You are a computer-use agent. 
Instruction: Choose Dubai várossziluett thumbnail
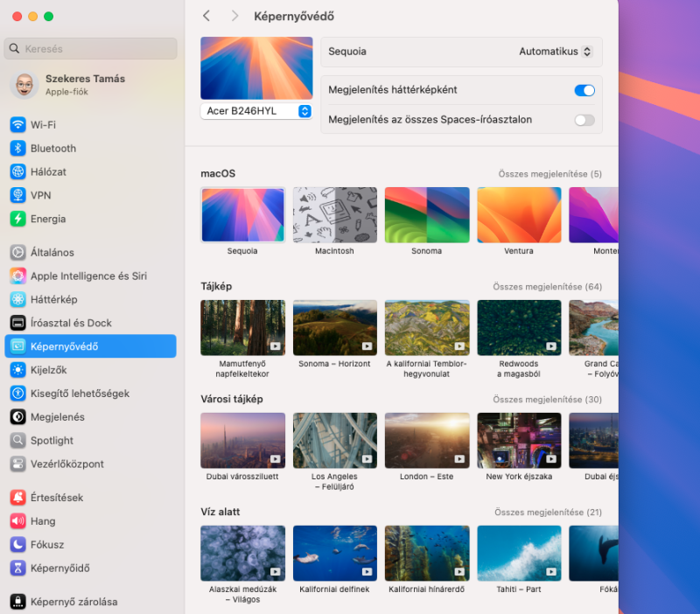click(243, 441)
